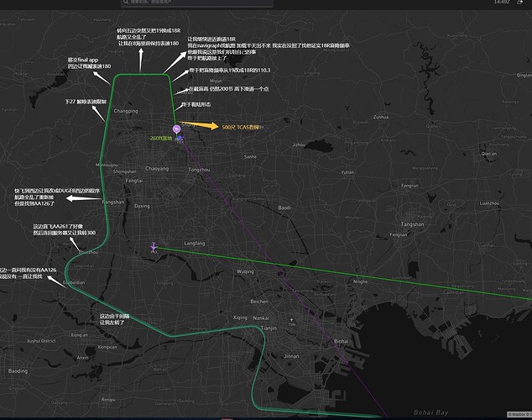Select the PKX airport icon near Langfang

click(153, 247)
